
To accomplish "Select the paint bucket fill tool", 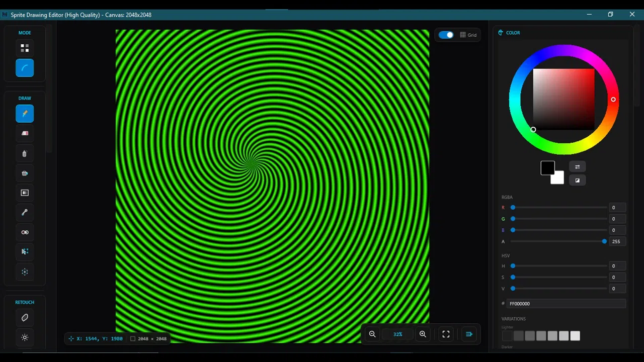I will (25, 173).
